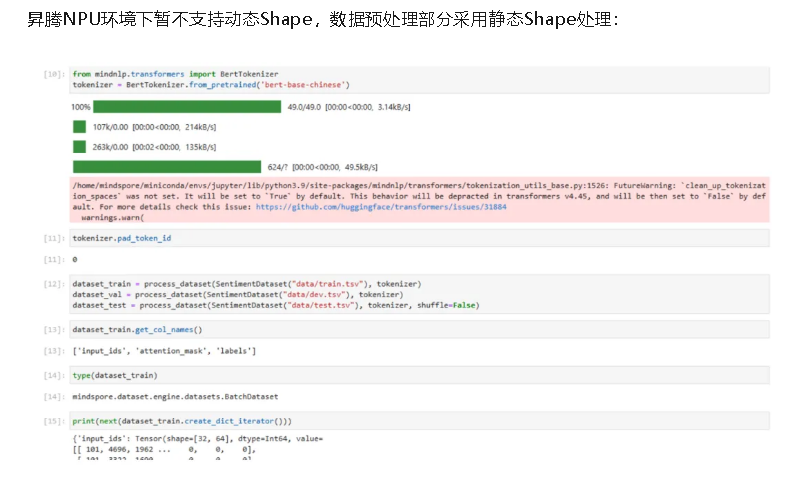Click the small 263k progress bar
Viewport: 792px width, 479px height.
tap(79, 147)
